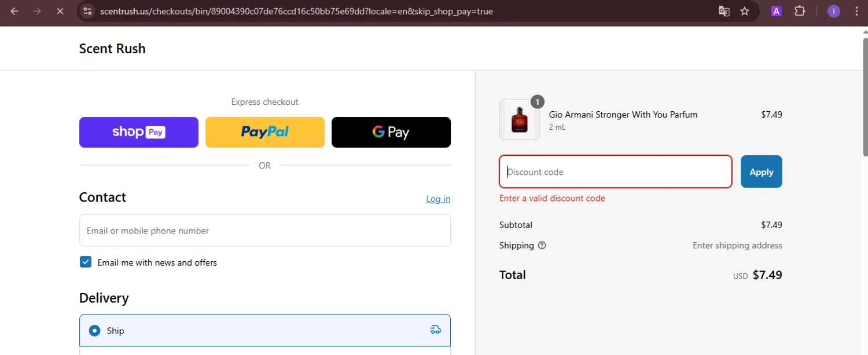Click the delivery truck icon in Ship row

[x=436, y=330]
